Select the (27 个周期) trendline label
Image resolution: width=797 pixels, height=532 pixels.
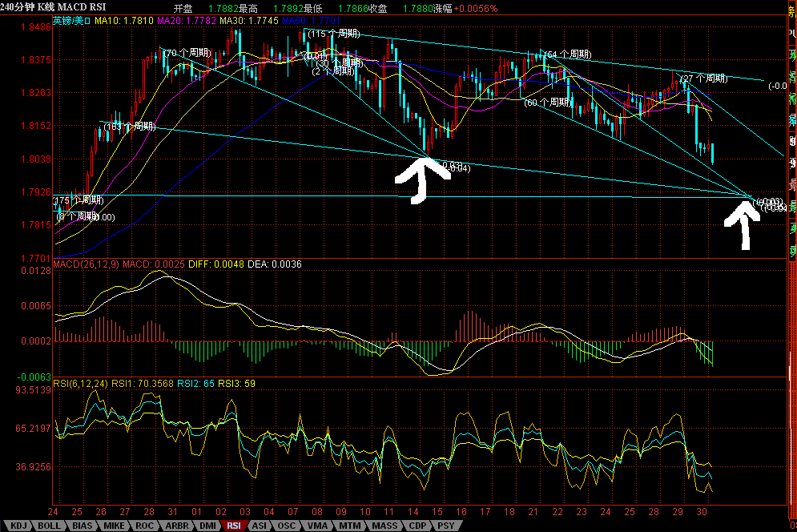click(704, 79)
